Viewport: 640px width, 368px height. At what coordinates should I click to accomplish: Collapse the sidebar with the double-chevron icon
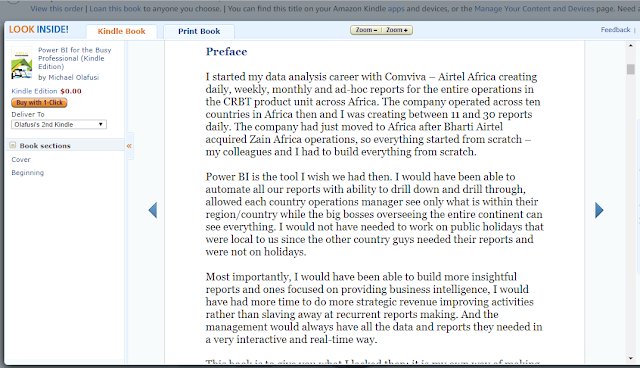129,146
